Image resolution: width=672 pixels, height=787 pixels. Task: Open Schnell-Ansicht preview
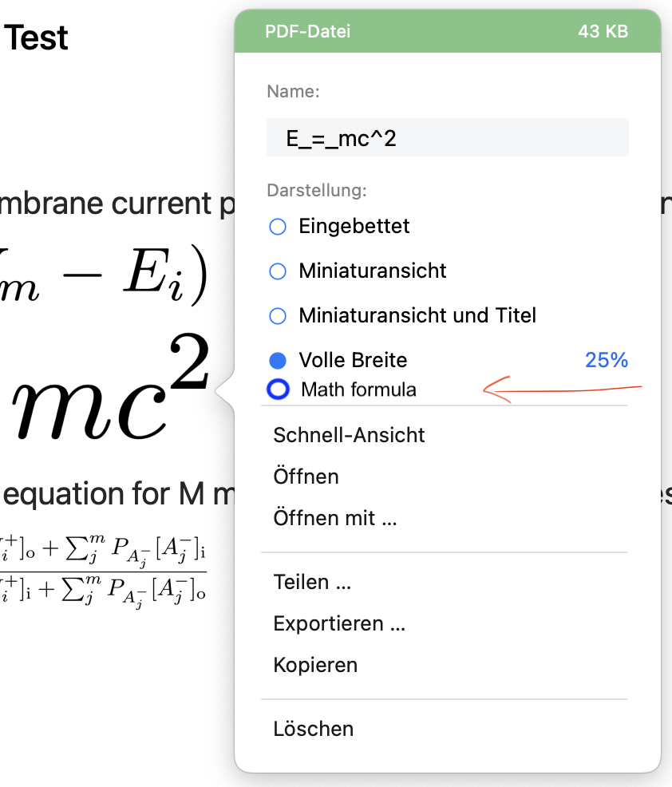coord(349,435)
